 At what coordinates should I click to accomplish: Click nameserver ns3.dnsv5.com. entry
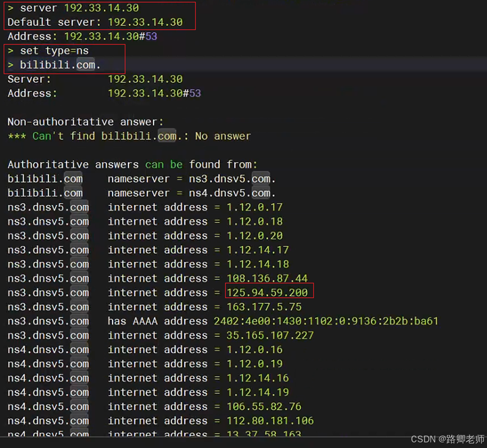point(141,179)
